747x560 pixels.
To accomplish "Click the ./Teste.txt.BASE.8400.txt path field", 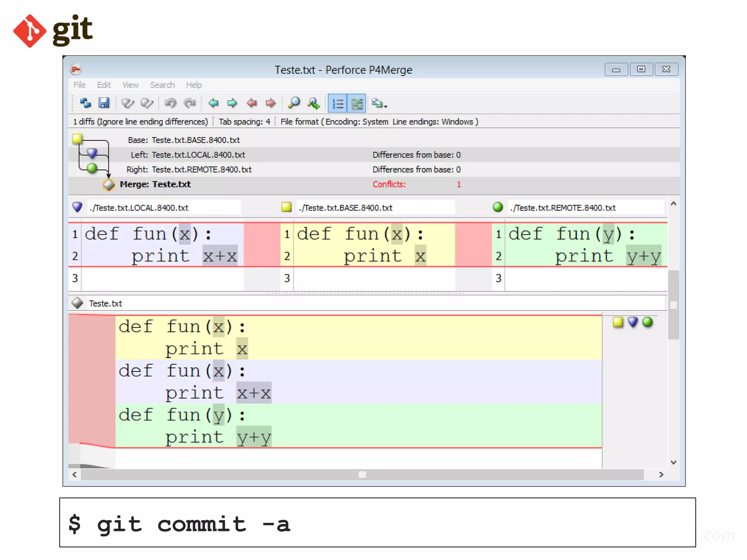I will [x=376, y=208].
